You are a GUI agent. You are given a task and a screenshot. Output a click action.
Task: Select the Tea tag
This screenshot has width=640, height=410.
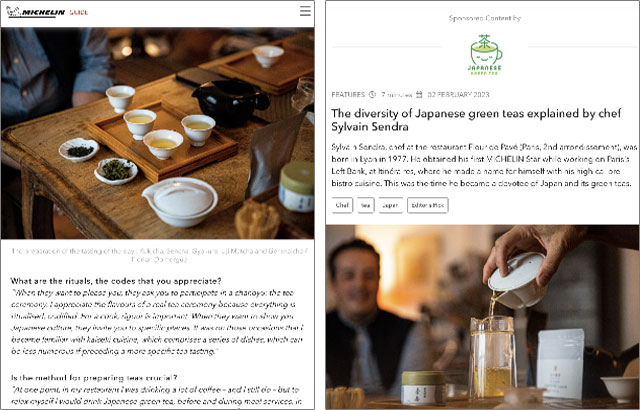coord(365,205)
